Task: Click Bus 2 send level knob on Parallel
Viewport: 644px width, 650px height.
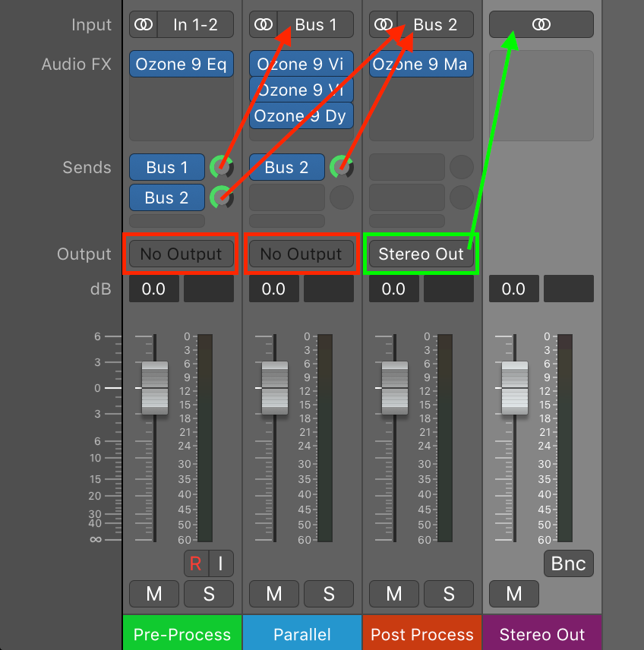Action: pos(342,167)
